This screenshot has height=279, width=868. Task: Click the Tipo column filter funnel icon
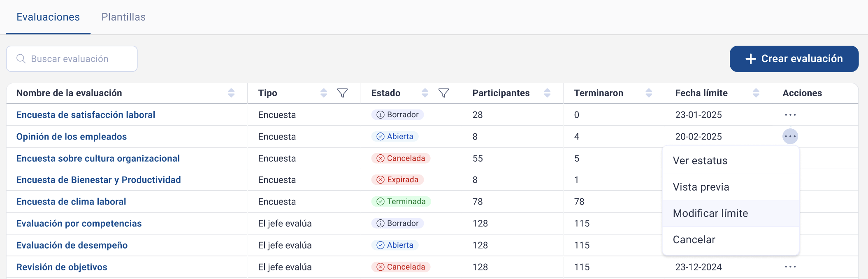click(x=342, y=93)
